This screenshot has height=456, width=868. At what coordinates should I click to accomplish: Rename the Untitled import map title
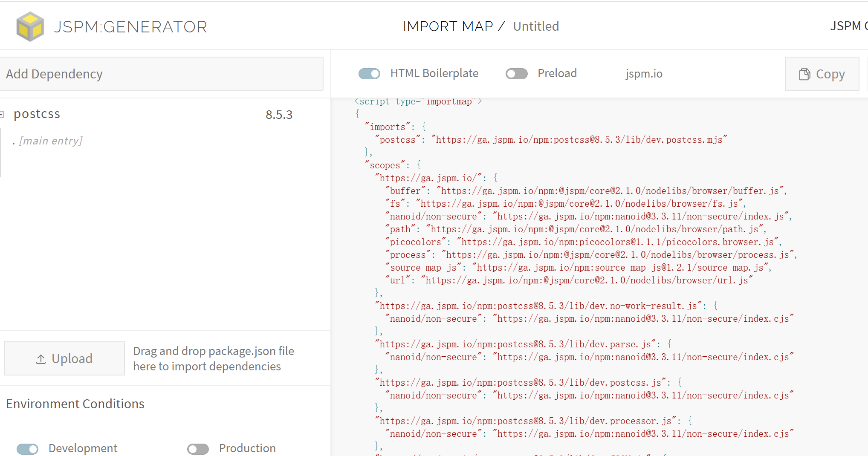(x=536, y=26)
